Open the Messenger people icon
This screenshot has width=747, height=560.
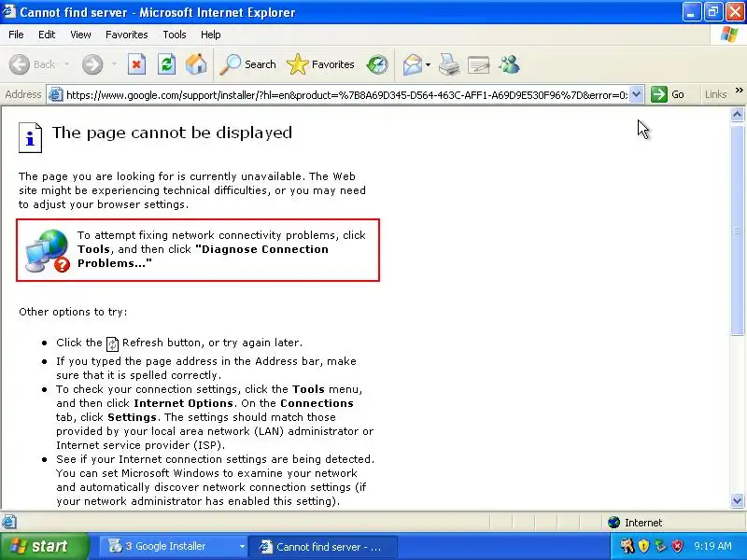(509, 64)
